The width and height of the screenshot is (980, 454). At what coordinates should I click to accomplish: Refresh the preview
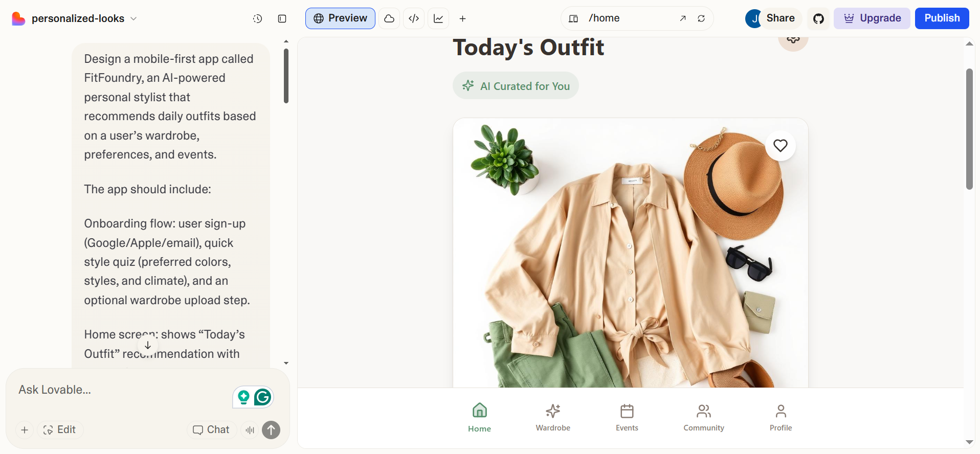coord(701,18)
